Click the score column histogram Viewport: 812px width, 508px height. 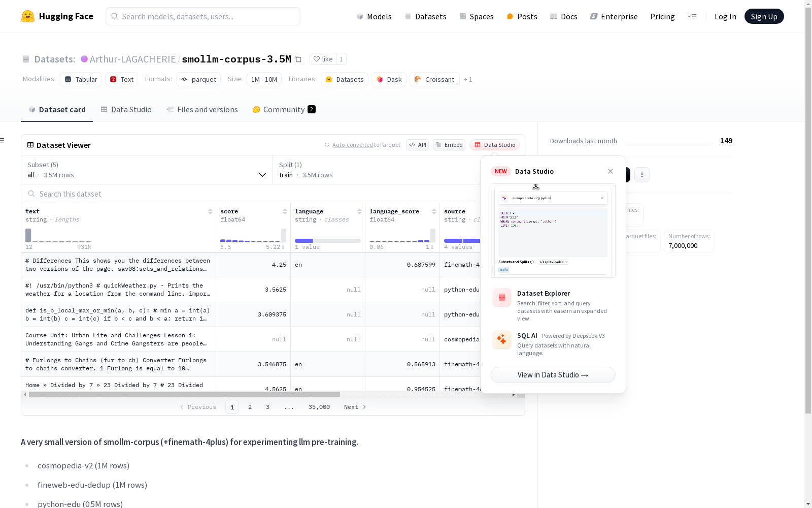pos(253,235)
